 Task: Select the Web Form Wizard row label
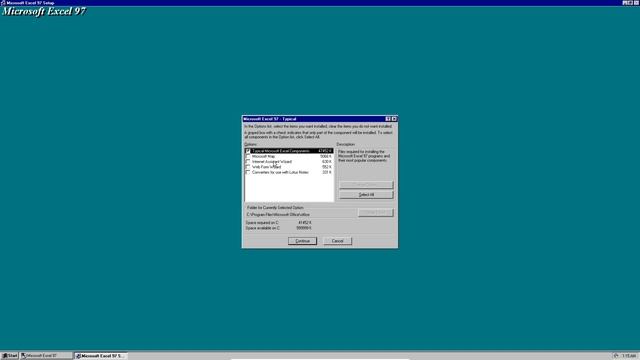point(266,167)
